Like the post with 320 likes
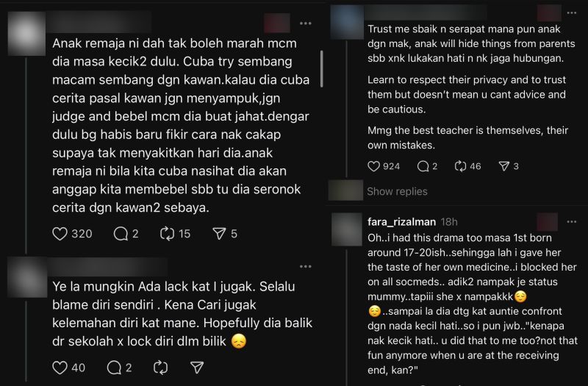This screenshot has height=386, width=588. pyautogui.click(x=60, y=234)
